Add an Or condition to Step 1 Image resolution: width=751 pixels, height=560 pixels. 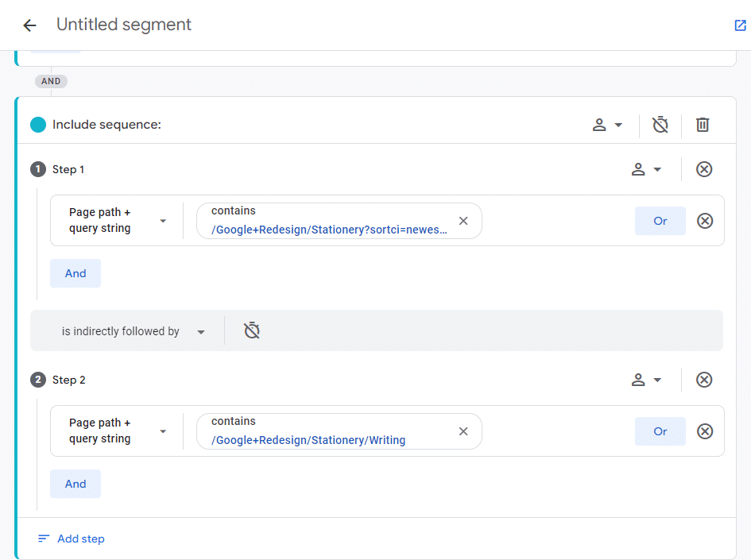(660, 221)
